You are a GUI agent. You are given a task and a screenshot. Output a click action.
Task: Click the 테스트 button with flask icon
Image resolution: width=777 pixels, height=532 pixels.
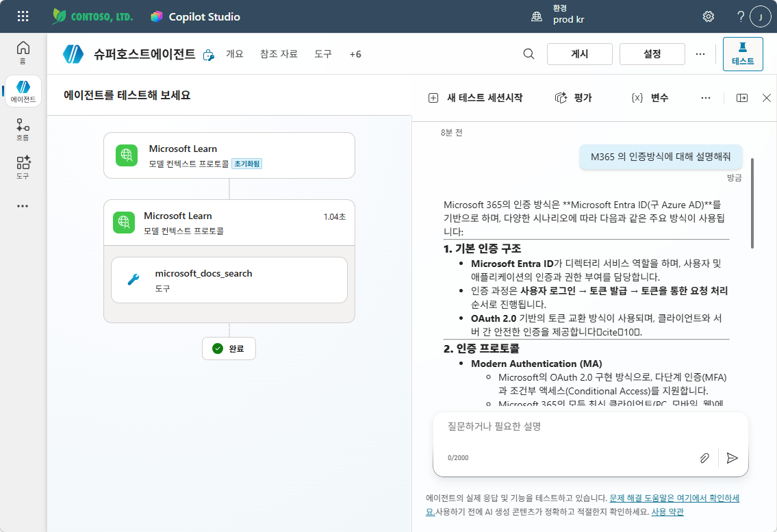click(x=743, y=54)
